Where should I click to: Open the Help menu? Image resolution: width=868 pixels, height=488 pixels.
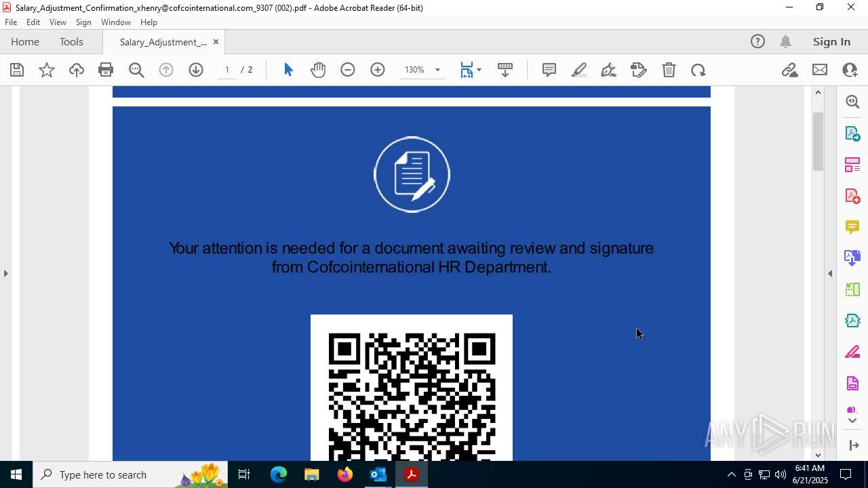149,22
